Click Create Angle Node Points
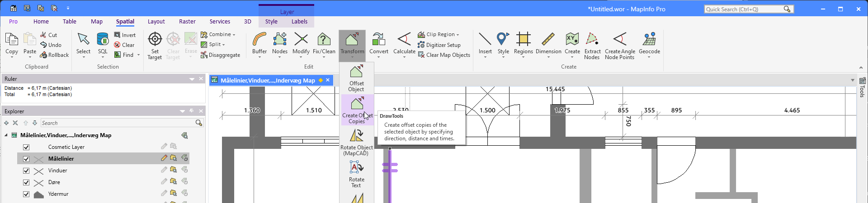868x203 pixels. click(x=620, y=46)
